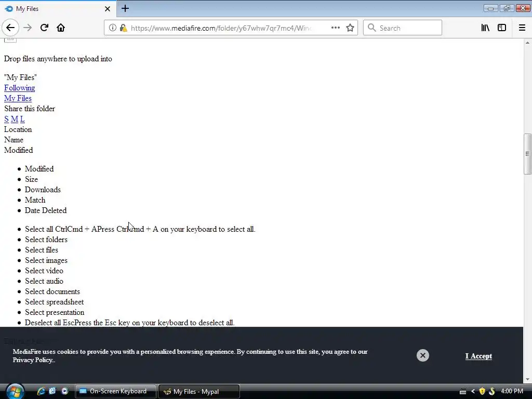Open the browser home page
Screen dimensions: 532x399
point(61,28)
